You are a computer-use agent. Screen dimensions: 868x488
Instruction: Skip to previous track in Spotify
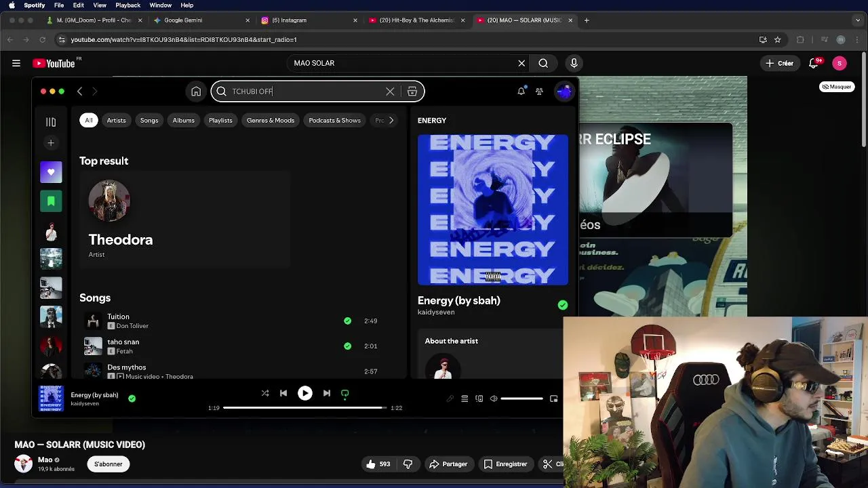[283, 393]
